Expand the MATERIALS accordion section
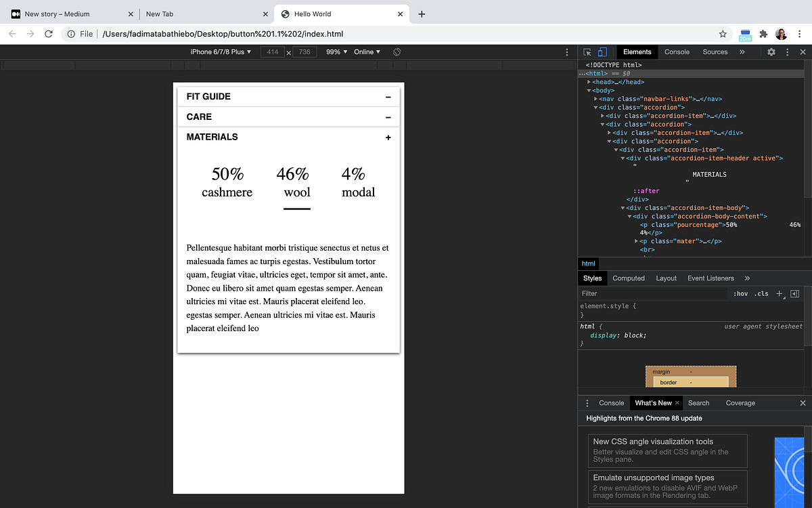Viewport: 812px width, 508px height. coord(388,137)
